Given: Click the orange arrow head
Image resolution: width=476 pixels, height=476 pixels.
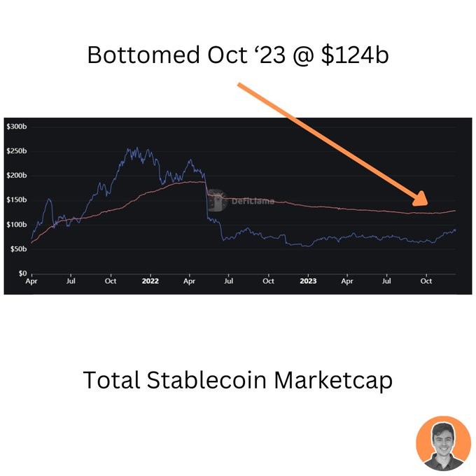Looking at the screenshot, I should click(421, 199).
